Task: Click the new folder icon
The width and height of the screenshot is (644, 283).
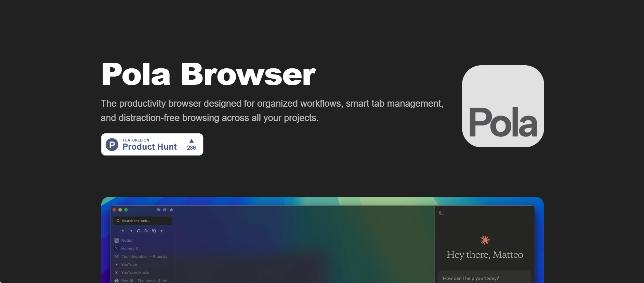Action: click(146, 231)
